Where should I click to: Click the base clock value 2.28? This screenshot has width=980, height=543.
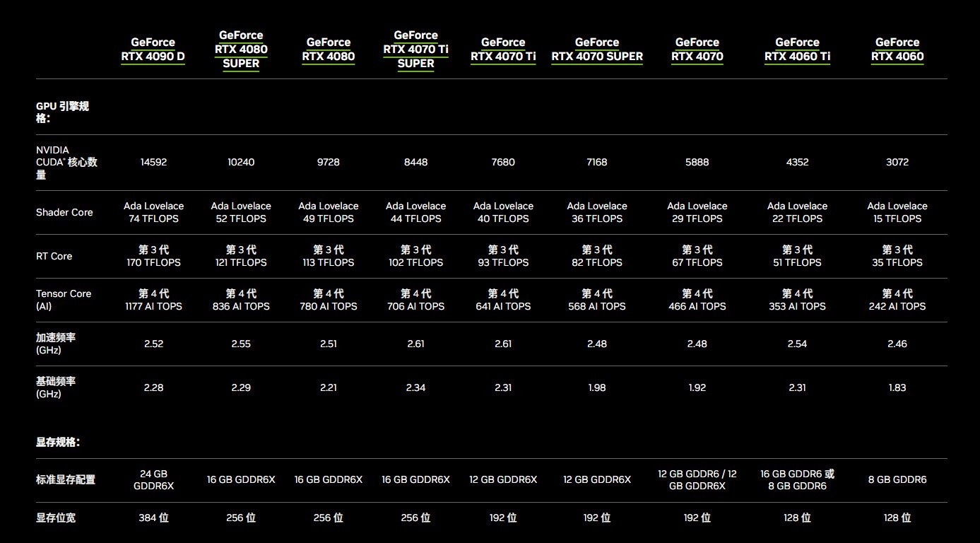click(153, 388)
